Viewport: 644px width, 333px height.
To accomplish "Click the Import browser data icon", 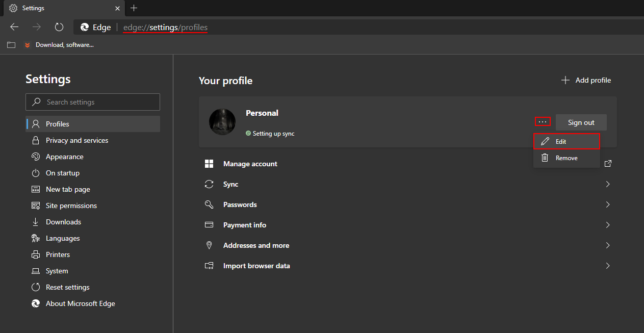I will click(x=209, y=266).
